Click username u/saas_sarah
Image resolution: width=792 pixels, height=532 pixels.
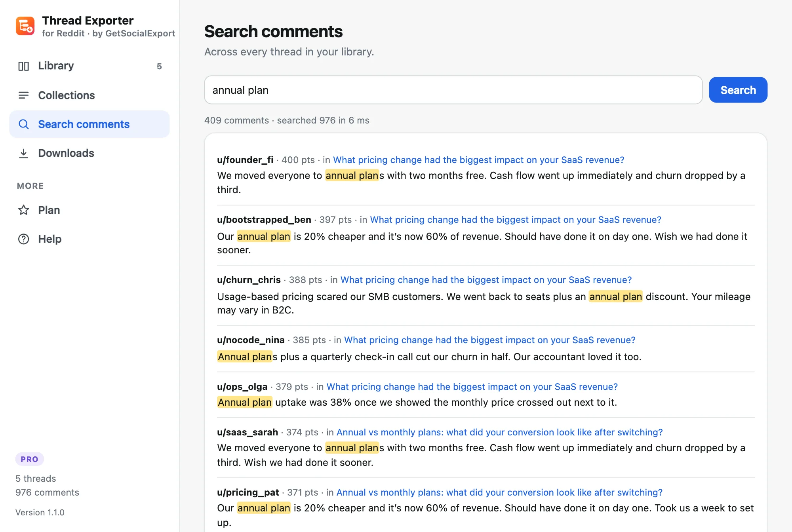click(247, 432)
